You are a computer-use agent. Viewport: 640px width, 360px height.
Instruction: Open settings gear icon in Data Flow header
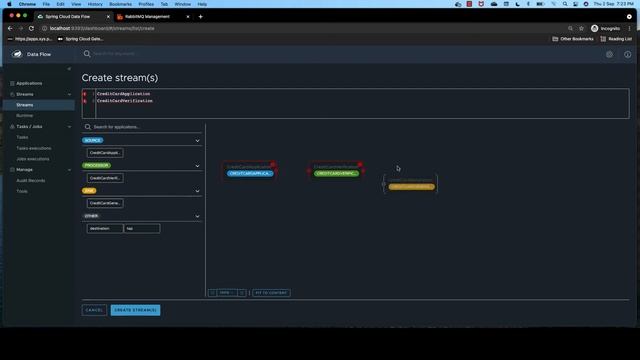tap(609, 54)
